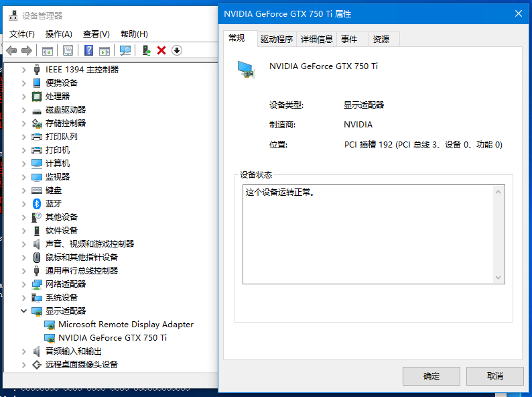Viewport: 532px width, 397px height.
Task: Collapse the 显示适配器 tree node
Action: point(24,311)
